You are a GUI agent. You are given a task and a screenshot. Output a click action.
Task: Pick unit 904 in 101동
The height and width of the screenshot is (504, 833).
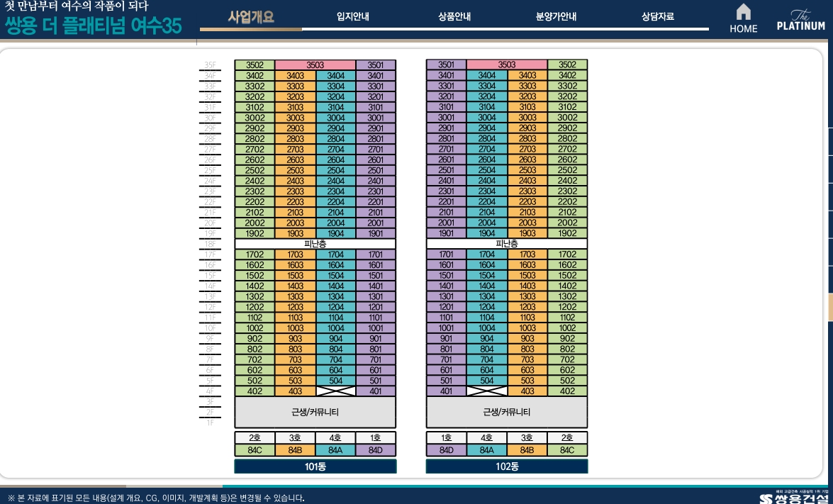coord(336,338)
